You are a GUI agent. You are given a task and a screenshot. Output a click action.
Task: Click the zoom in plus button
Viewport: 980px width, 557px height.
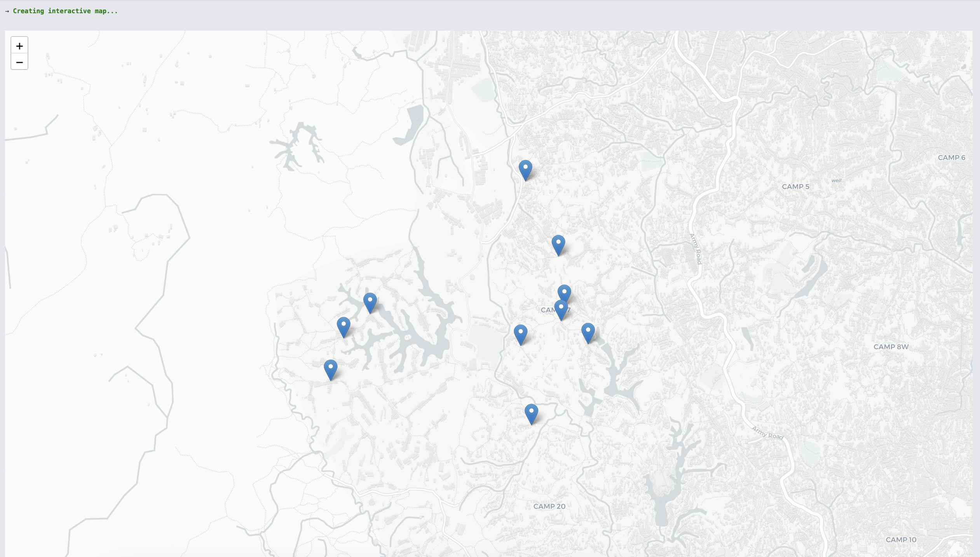[x=19, y=46]
